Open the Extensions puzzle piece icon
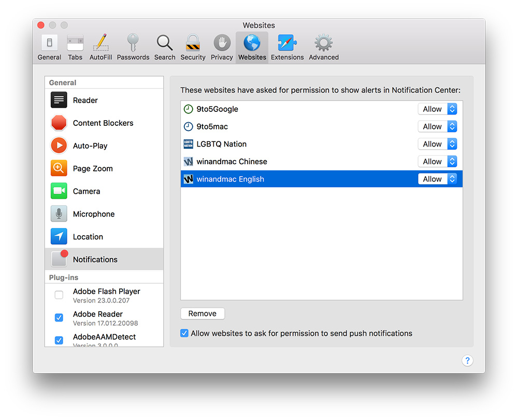 click(287, 44)
